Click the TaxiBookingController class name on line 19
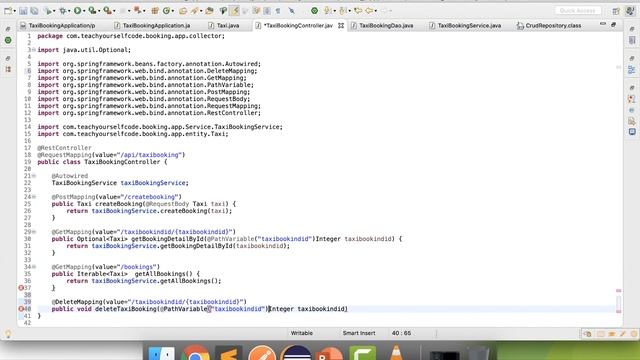640x360 pixels. coord(122,162)
